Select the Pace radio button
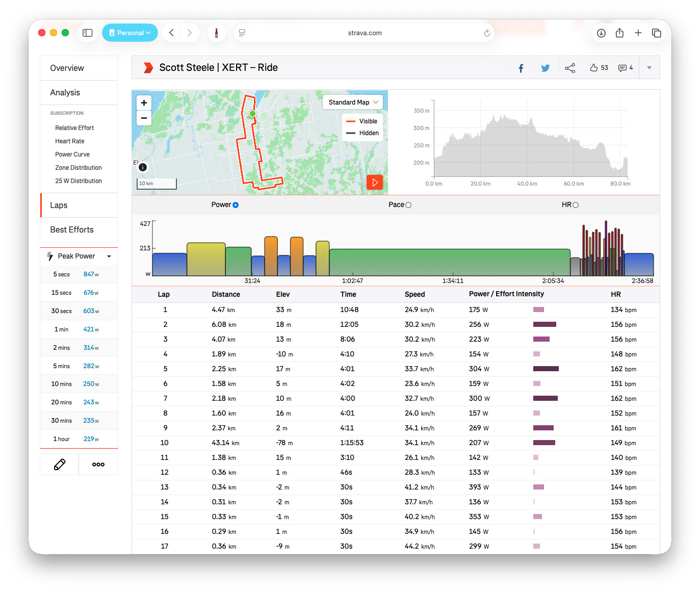Viewport: 700px width, 592px height. [x=408, y=205]
